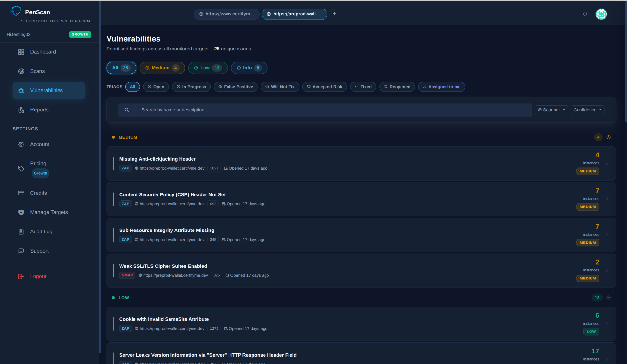Click the PenScan shield logo

coord(15,11)
